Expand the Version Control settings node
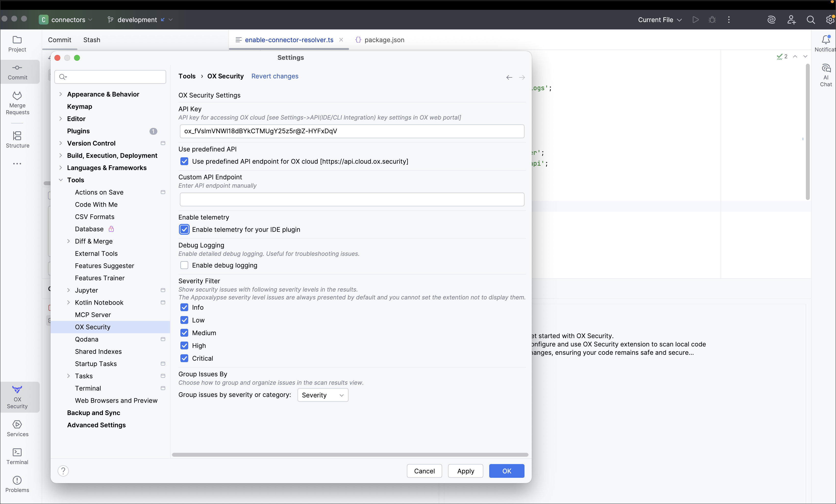This screenshot has height=504, width=836. pyautogui.click(x=61, y=143)
